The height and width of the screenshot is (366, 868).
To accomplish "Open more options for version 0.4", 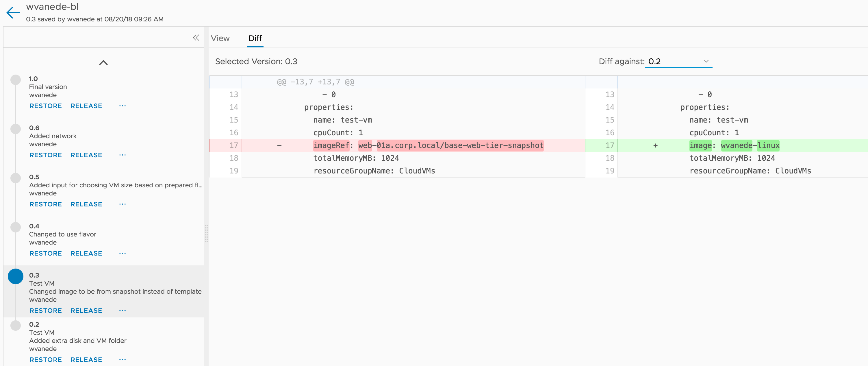I will click(x=122, y=254).
